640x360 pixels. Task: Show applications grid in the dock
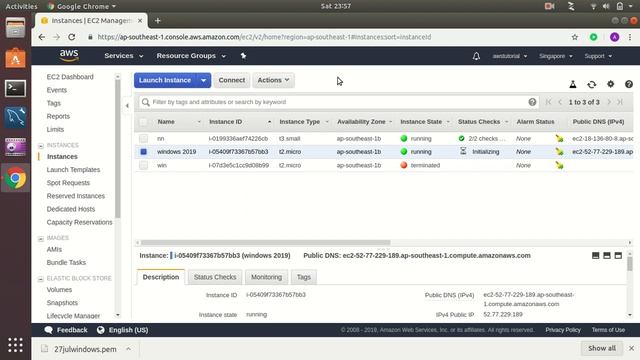16,345
